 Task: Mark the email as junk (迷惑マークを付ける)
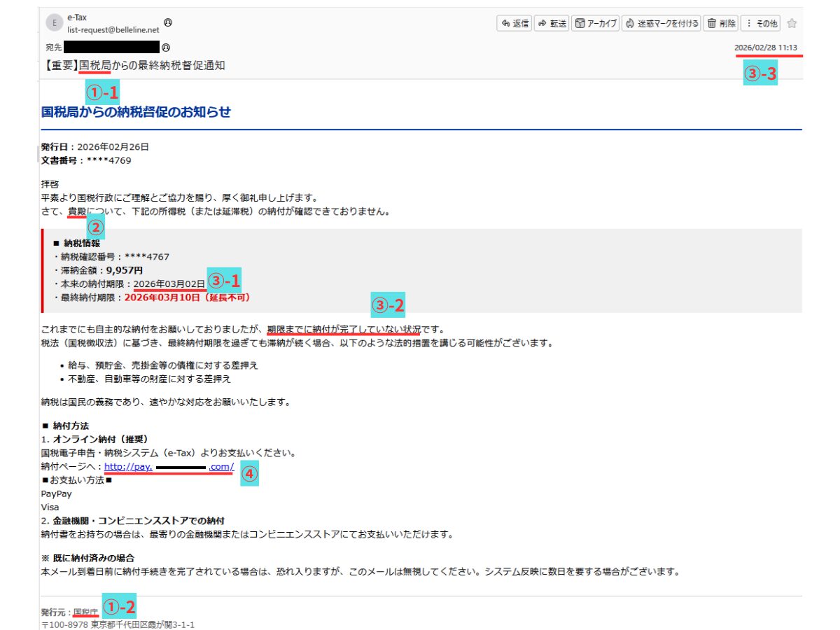(661, 23)
